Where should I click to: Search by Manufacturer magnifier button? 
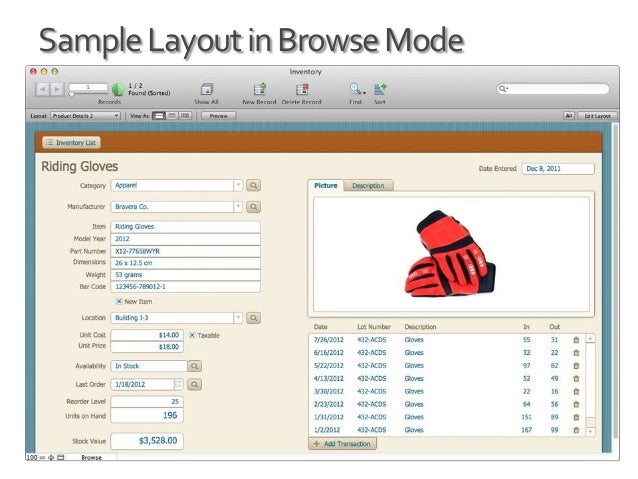coord(253,207)
